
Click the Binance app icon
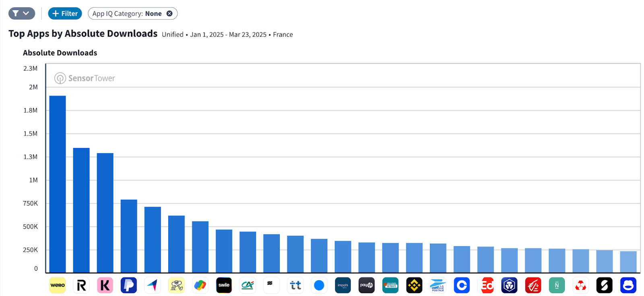click(x=414, y=285)
